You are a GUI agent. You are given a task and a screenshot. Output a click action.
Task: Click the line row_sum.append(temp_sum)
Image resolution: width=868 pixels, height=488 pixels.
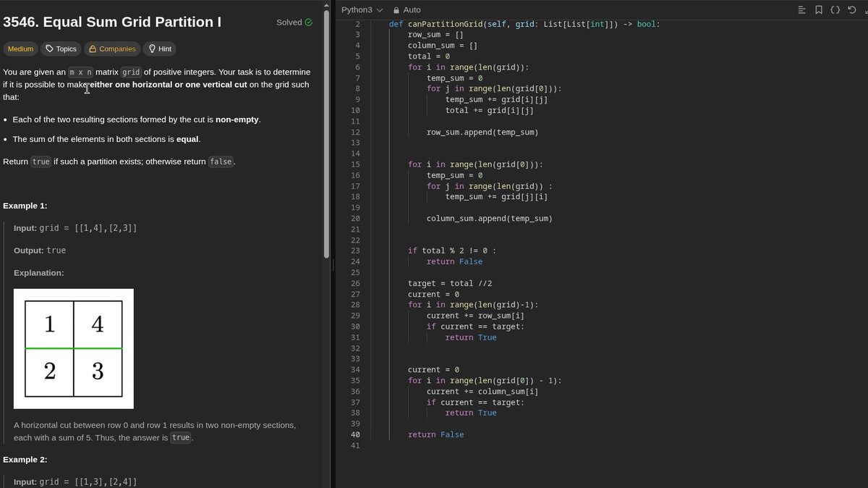pos(482,132)
